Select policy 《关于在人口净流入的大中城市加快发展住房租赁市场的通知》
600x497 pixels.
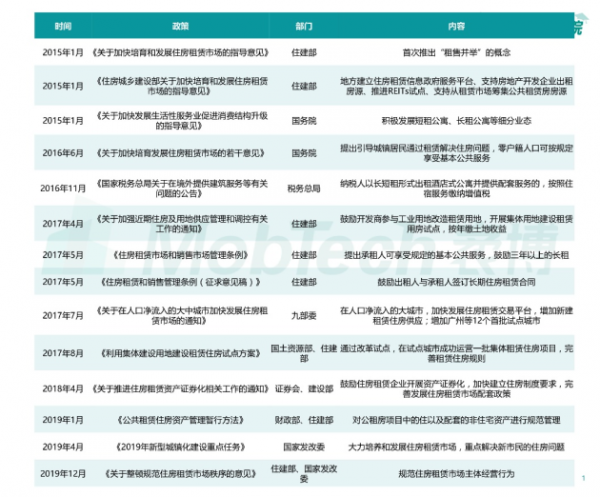point(180,316)
